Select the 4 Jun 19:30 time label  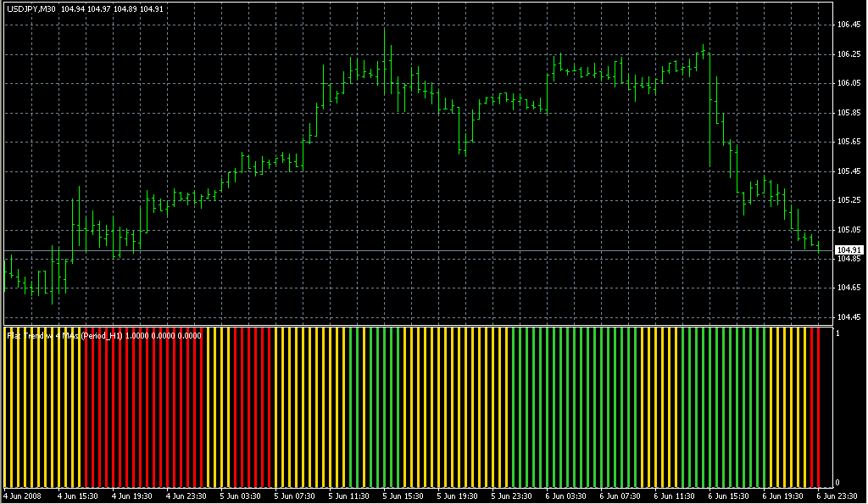132,496
